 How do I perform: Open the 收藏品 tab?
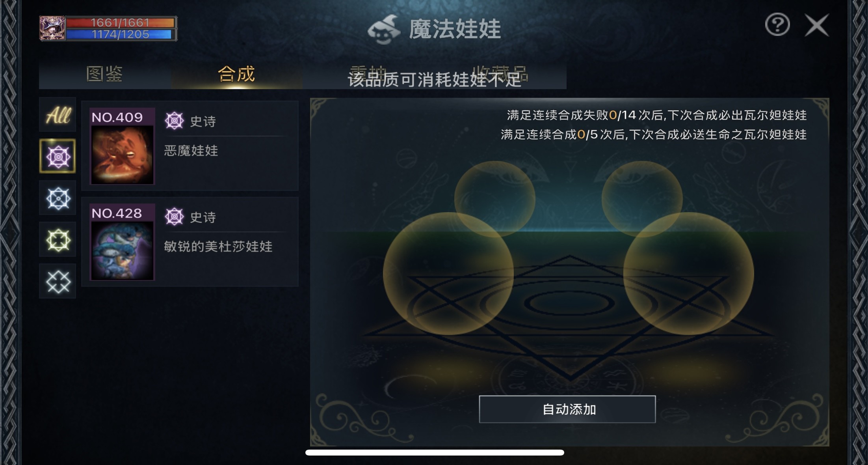500,74
